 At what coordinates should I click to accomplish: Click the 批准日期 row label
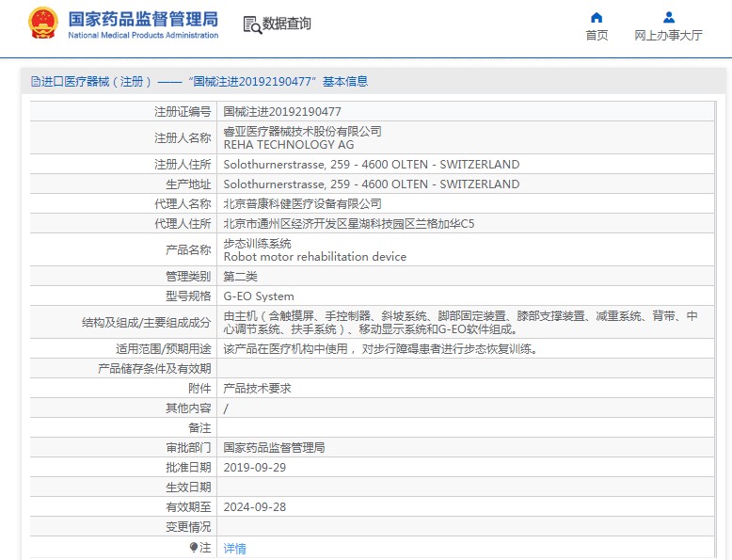[188, 468]
